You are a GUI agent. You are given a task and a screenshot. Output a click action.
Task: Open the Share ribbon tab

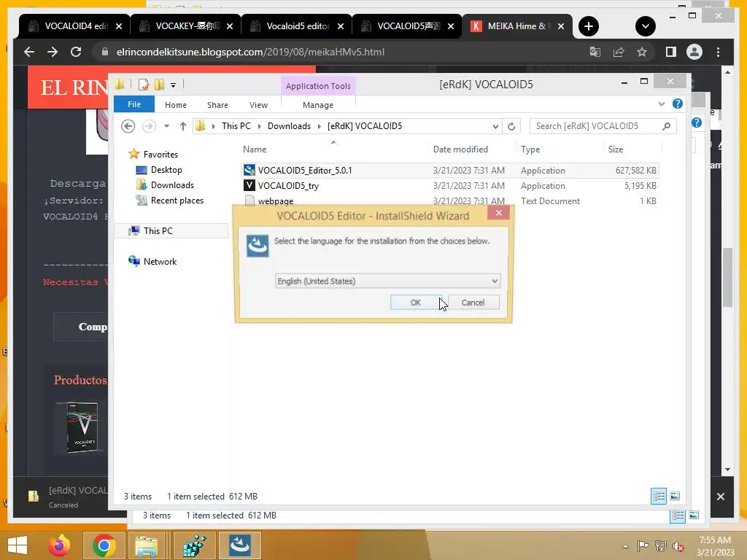click(217, 105)
